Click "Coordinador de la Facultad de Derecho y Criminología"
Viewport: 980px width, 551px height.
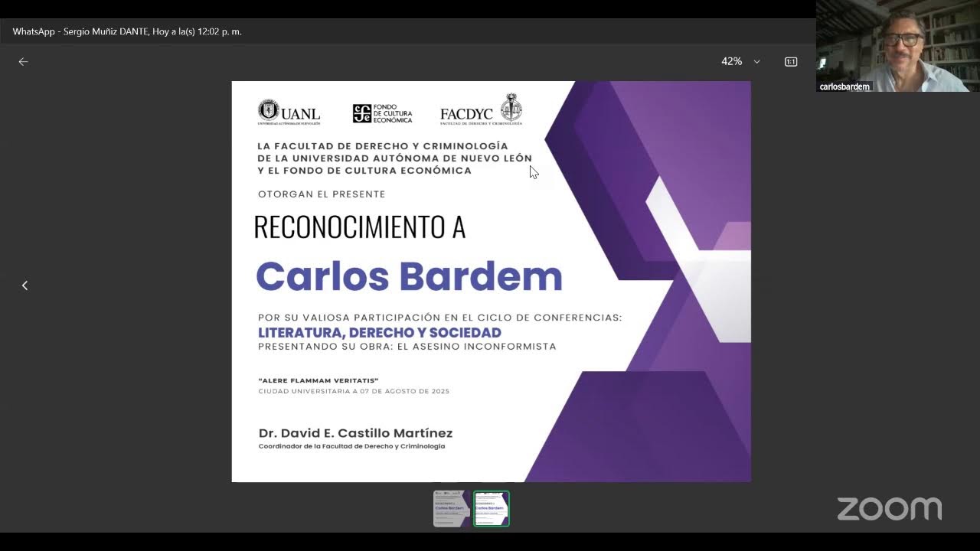tap(351, 446)
